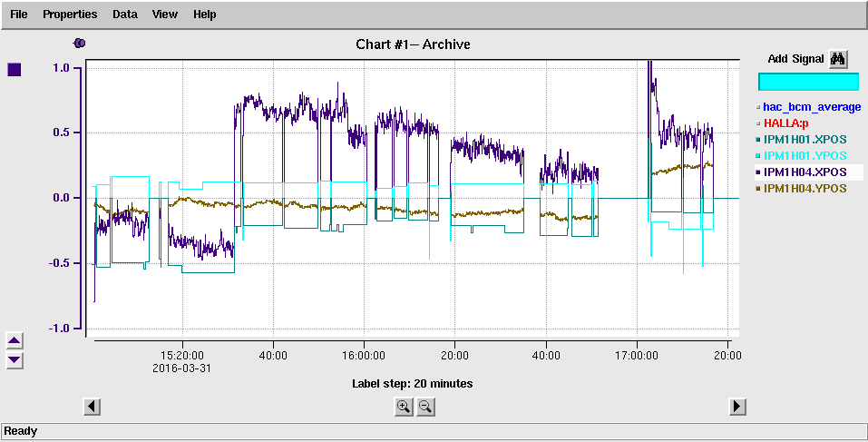Click the down arrow axis stepper
Screen dimensions: 868x442
15,360
